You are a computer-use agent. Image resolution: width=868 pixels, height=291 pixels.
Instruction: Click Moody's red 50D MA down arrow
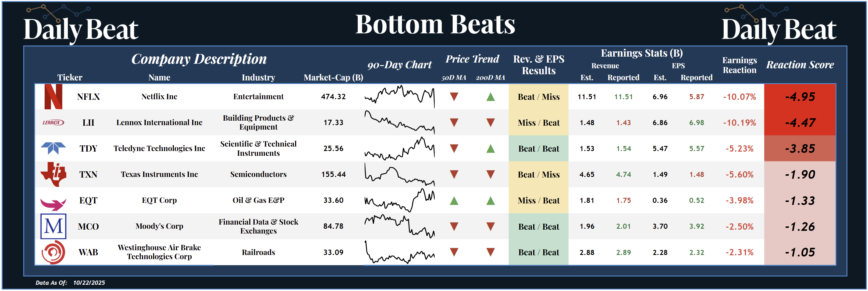(454, 226)
